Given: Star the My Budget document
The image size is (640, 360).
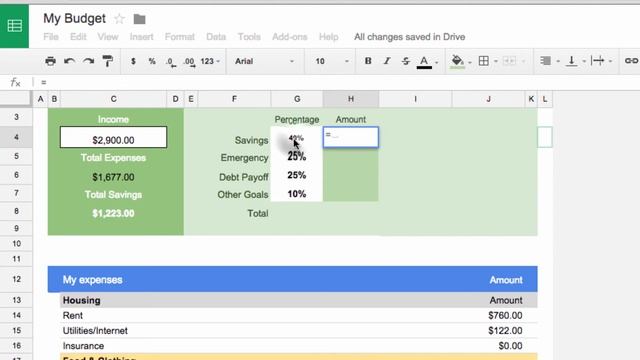Looking at the screenshot, I should coord(119,19).
